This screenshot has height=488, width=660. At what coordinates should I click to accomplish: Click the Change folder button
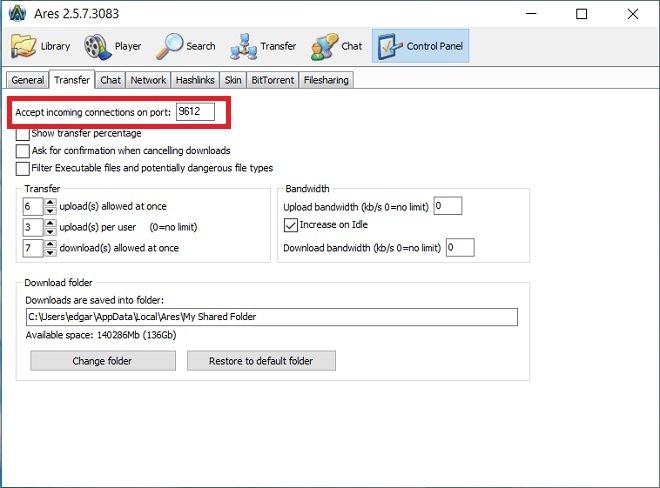(103, 361)
